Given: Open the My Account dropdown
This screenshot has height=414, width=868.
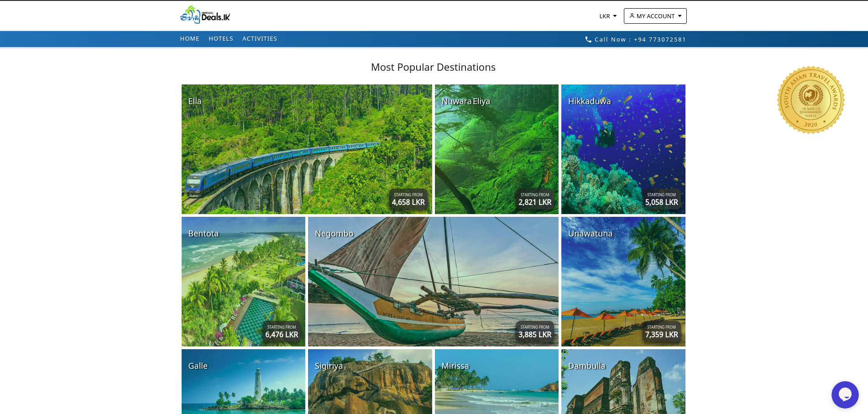Looking at the screenshot, I should click(x=655, y=16).
